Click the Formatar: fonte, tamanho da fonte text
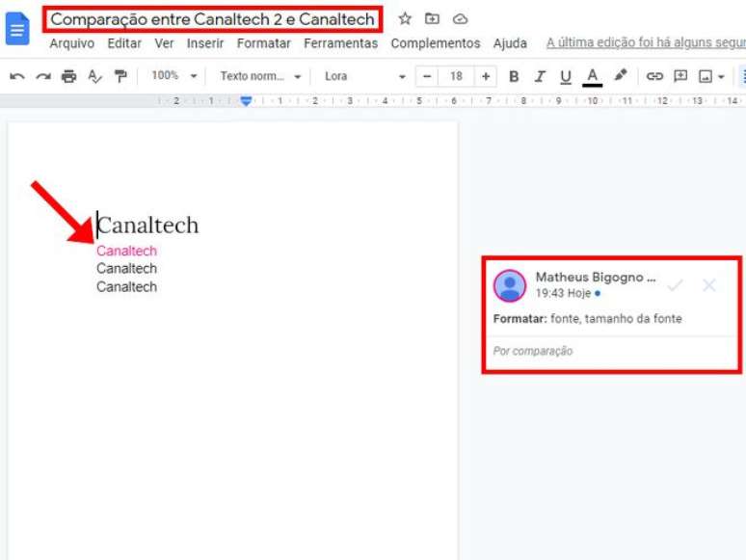This screenshot has height=560, width=746. pos(588,319)
